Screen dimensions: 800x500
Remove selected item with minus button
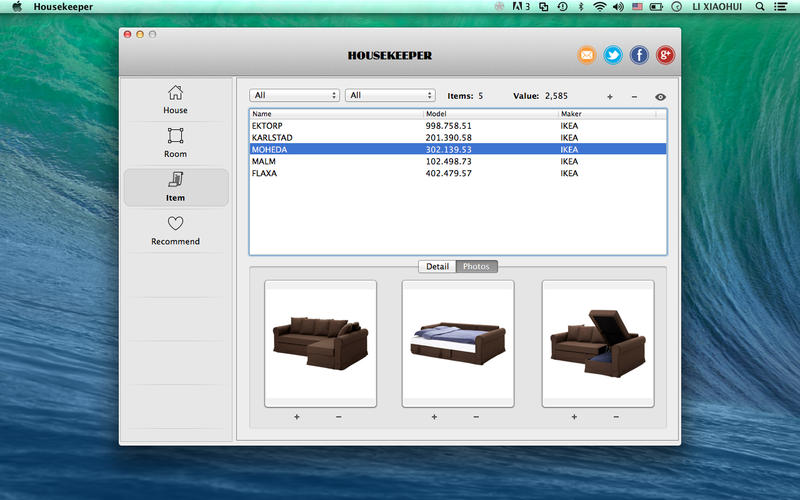click(634, 97)
